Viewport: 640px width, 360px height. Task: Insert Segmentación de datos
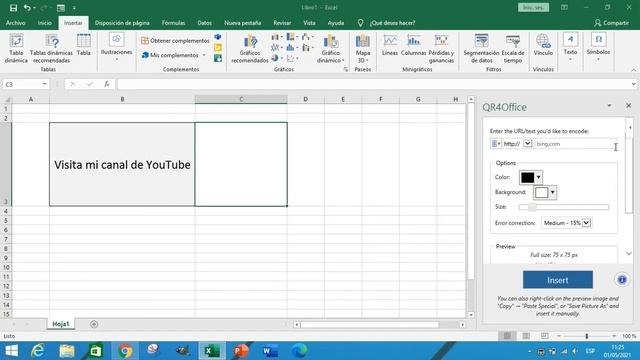481,49
